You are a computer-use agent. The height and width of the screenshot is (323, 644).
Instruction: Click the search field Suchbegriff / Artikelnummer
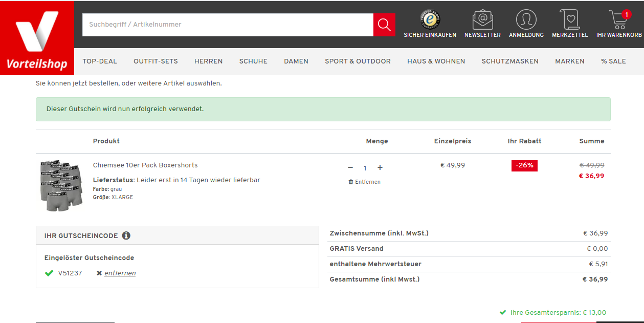[x=228, y=25]
